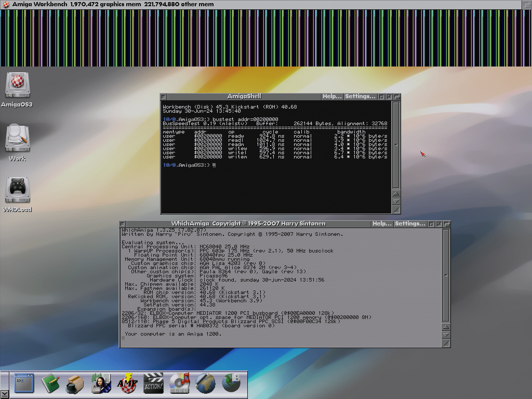Click the WhichAmiga window title bar

pyautogui.click(x=248, y=224)
